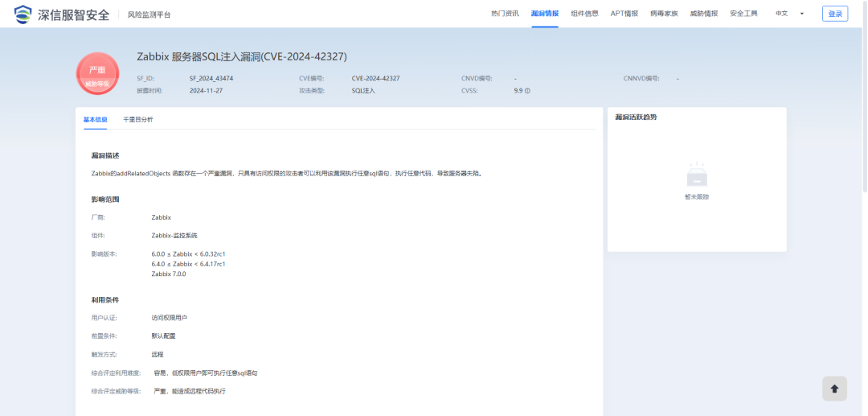Click the vulnerability title CVE-2024-42327
Screen dimensions: 868x416
(x=242, y=56)
